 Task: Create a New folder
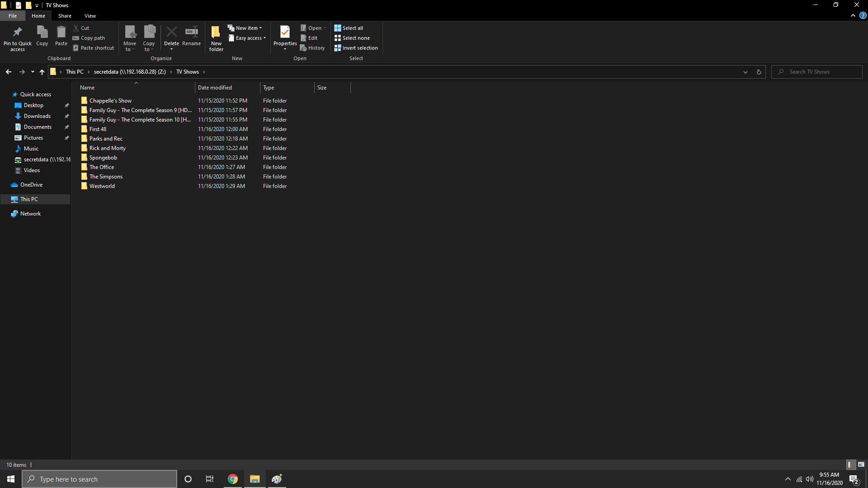coord(216,38)
